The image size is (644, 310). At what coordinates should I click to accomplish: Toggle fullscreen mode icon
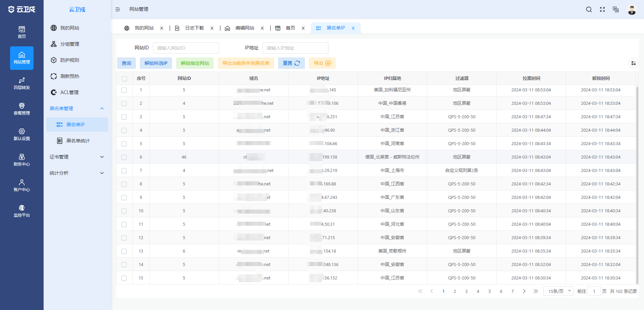[x=602, y=9]
